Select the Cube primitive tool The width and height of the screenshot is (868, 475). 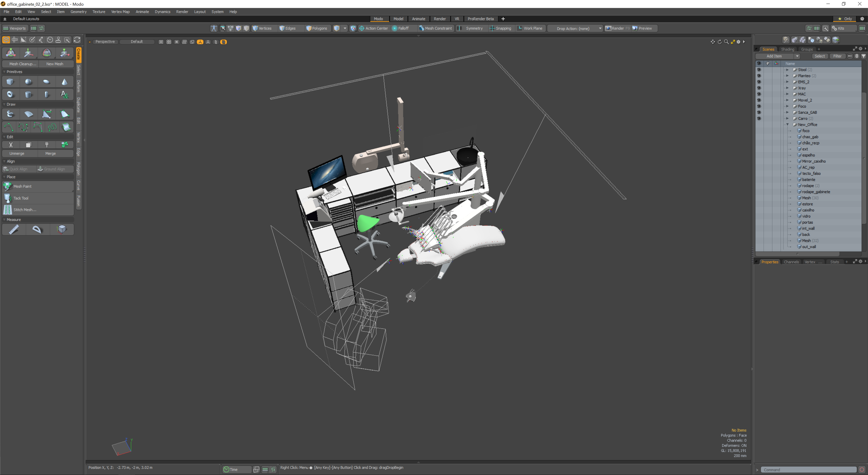coord(10,82)
